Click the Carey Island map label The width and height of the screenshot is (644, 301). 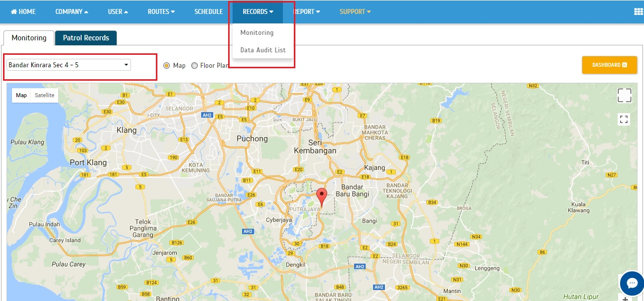[x=65, y=240]
